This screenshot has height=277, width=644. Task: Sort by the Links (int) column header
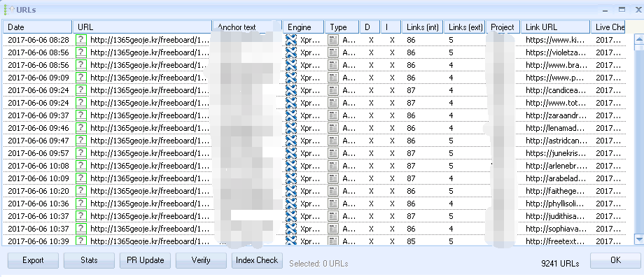[423, 27]
